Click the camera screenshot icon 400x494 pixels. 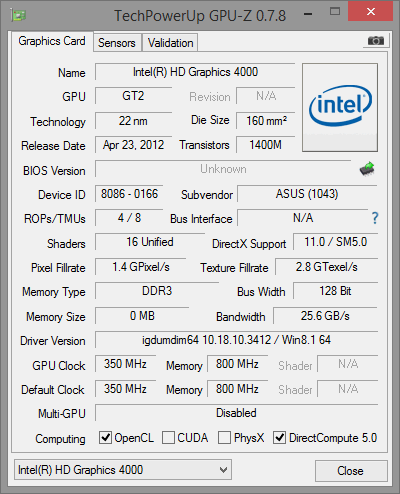click(x=376, y=41)
